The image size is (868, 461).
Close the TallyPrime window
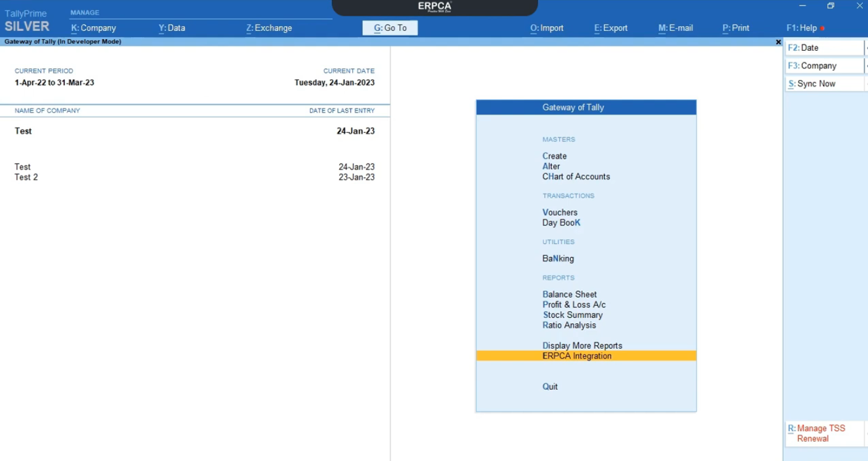coord(859,6)
